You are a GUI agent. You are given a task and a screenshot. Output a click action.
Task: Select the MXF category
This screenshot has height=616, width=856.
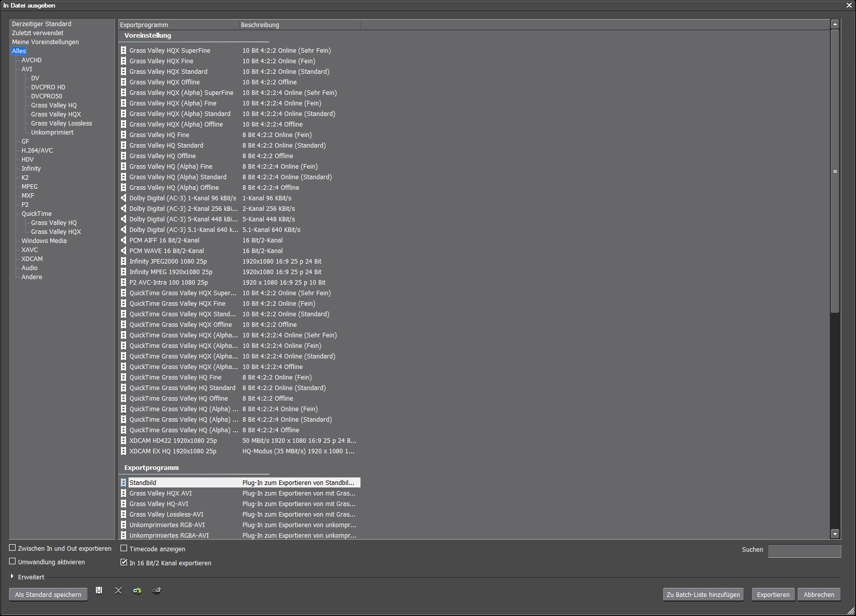tap(28, 196)
